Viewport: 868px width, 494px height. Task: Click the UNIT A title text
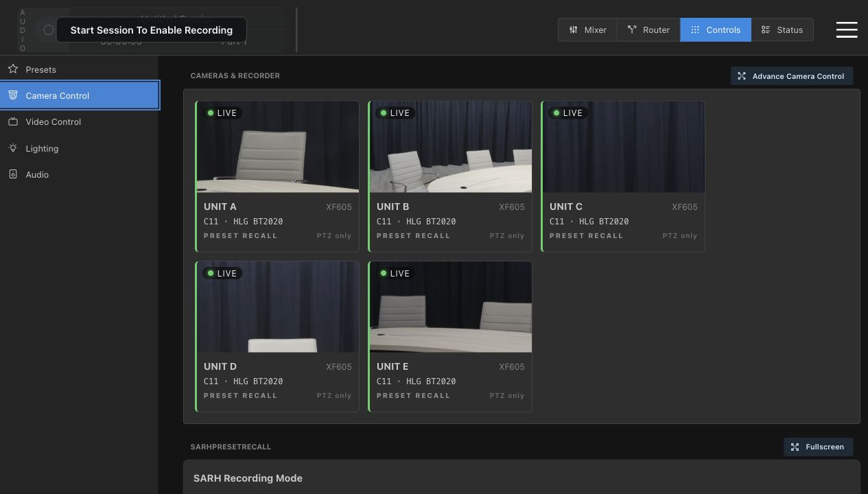(x=220, y=207)
